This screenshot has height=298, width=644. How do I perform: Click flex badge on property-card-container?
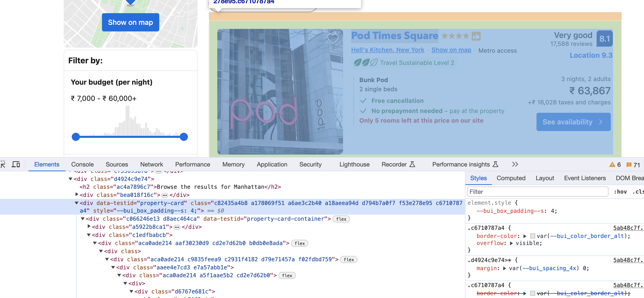point(341,219)
